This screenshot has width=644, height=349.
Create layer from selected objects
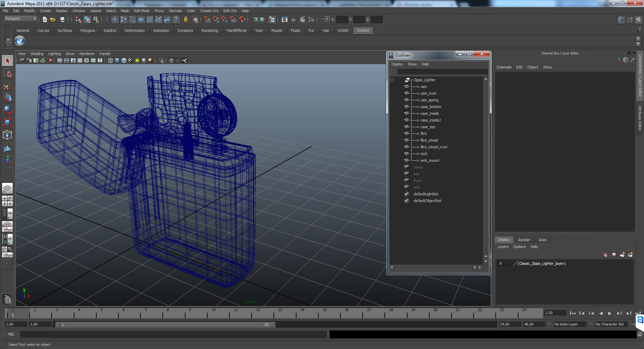pos(630,255)
